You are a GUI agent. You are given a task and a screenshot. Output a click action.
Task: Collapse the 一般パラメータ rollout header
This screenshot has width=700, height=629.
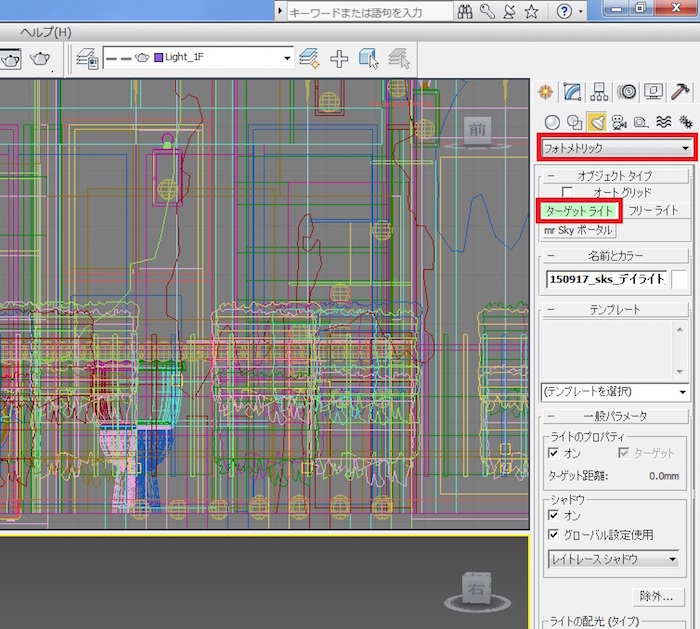pyautogui.click(x=614, y=416)
